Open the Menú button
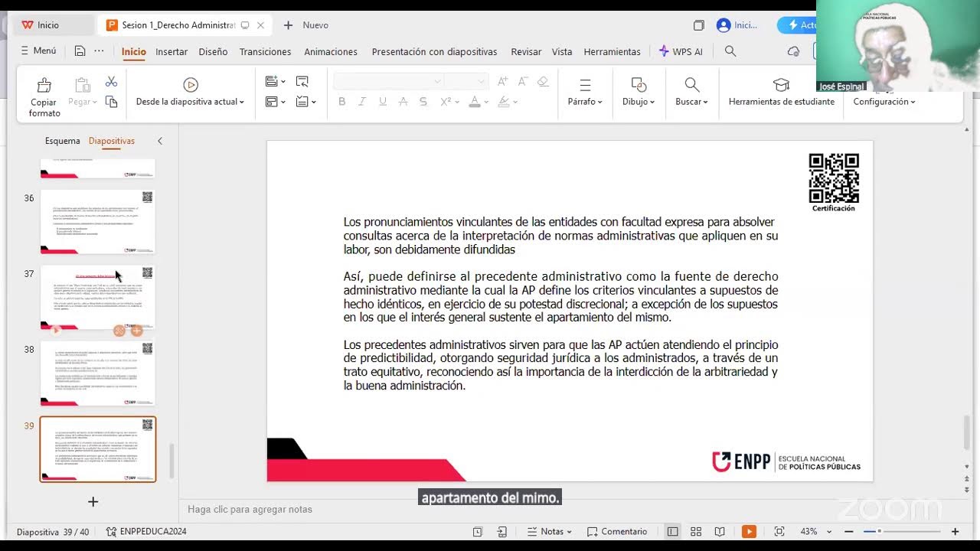The image size is (980, 551). pos(38,51)
